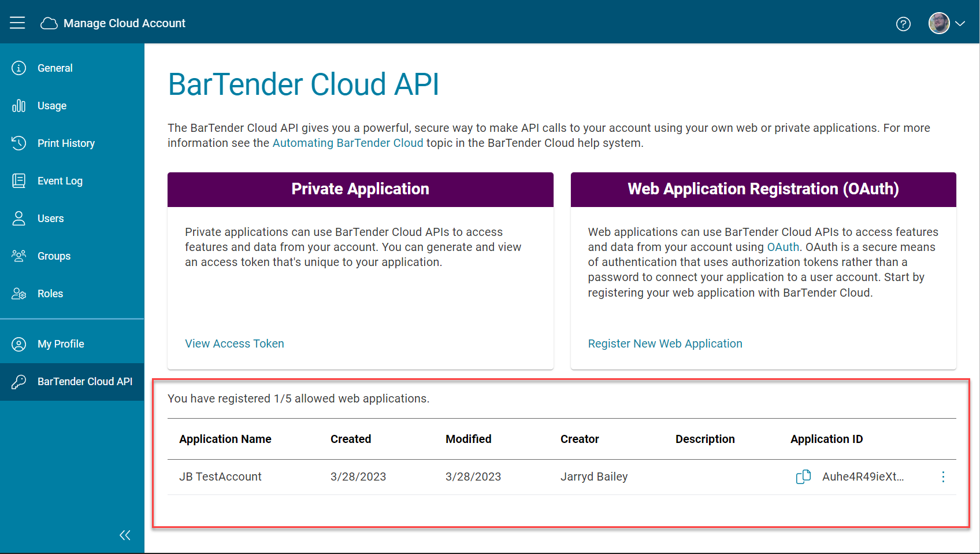The height and width of the screenshot is (554, 980).
Task: Click the BarTender Cloud API key icon
Action: click(x=19, y=382)
